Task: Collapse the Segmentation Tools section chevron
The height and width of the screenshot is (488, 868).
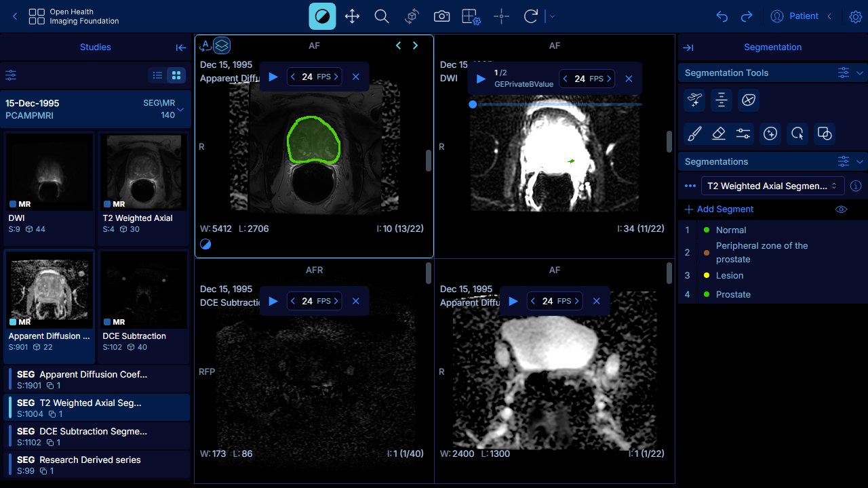Action: 860,73
